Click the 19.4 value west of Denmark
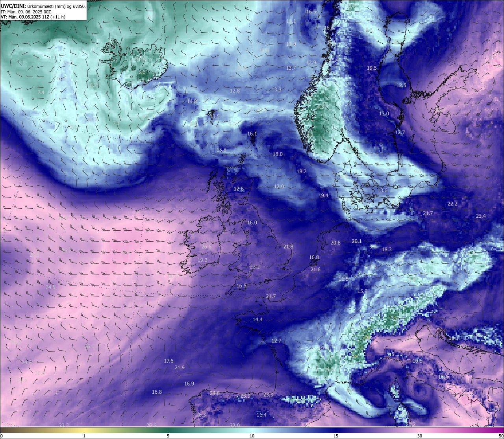Screen dimensions: 504x439 tap(323, 196)
